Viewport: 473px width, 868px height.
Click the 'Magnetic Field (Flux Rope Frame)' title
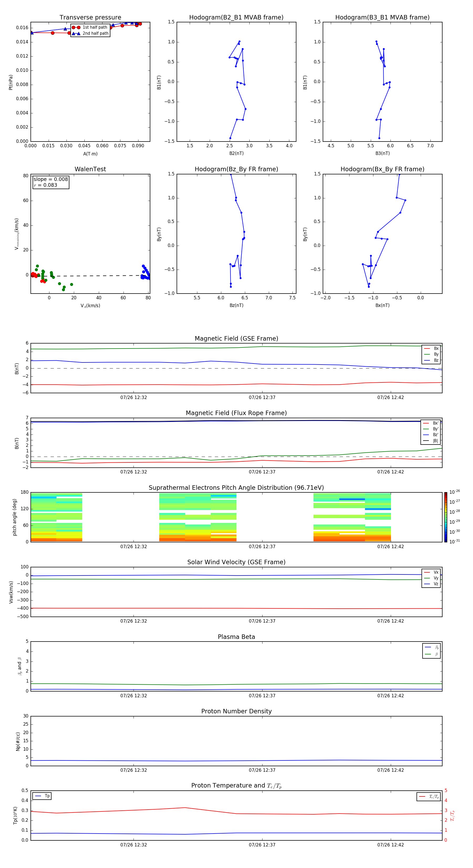pos(236,413)
